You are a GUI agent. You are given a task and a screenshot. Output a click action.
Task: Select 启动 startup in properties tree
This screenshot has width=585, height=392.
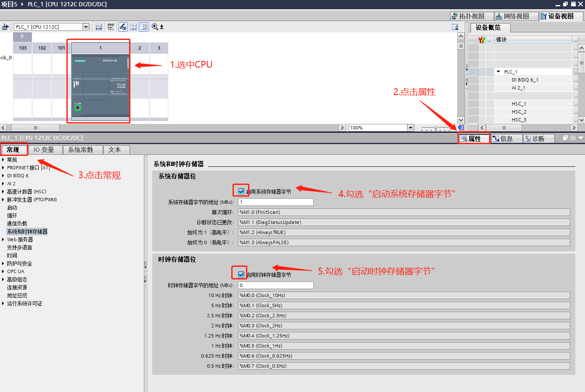click(12, 208)
